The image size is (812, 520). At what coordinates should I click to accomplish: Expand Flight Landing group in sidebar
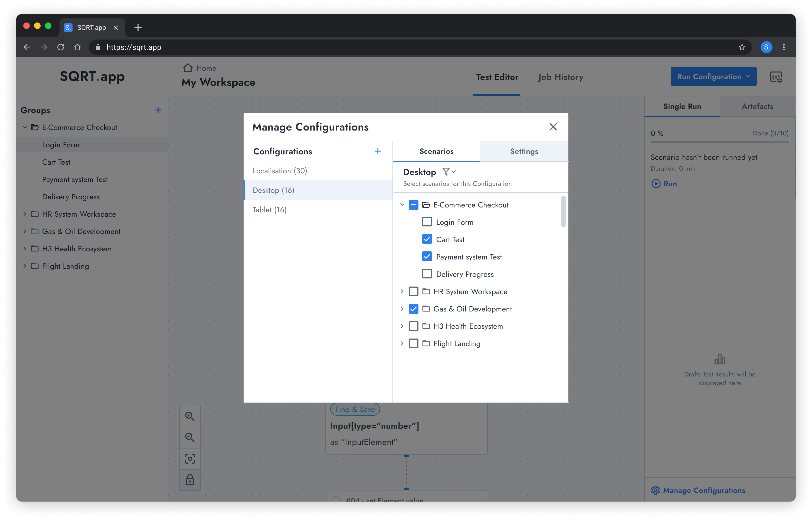click(25, 266)
